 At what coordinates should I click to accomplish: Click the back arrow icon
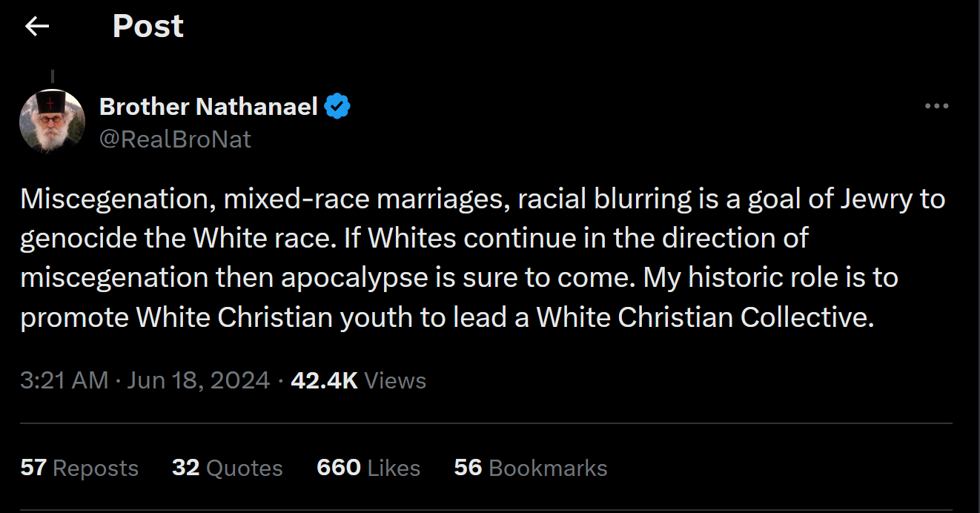[37, 27]
